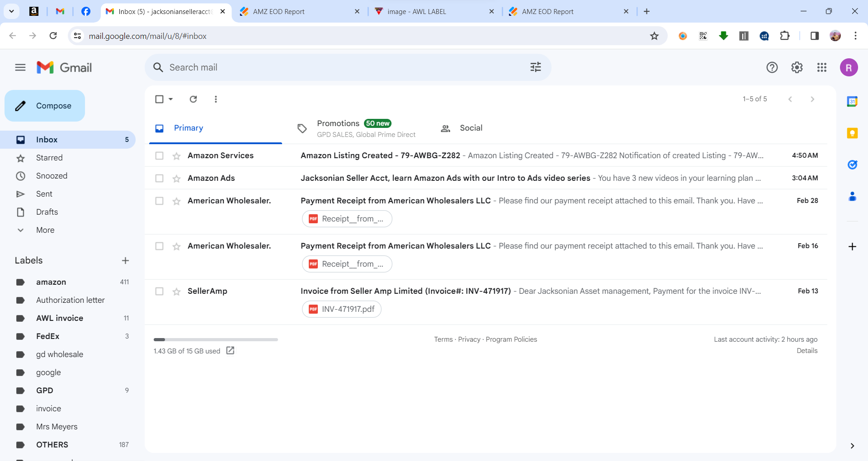Open Google Keep side panel icon
This screenshot has height=461, width=868.
point(852,133)
